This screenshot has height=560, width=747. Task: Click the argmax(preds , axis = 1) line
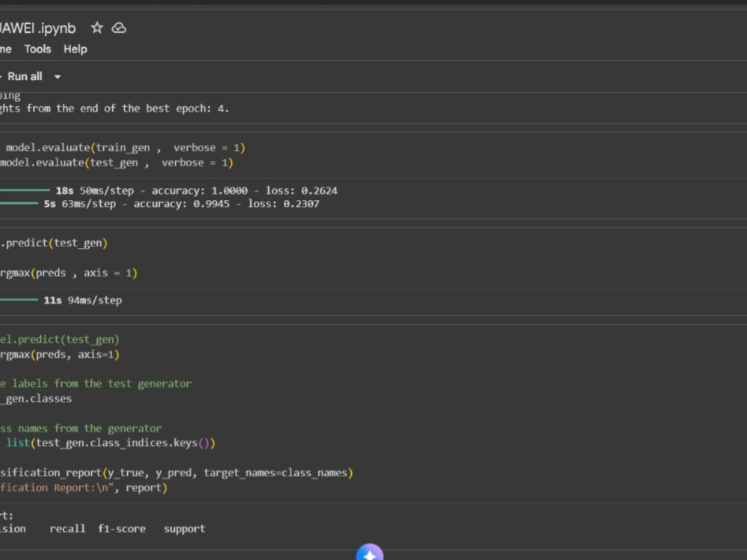point(69,273)
